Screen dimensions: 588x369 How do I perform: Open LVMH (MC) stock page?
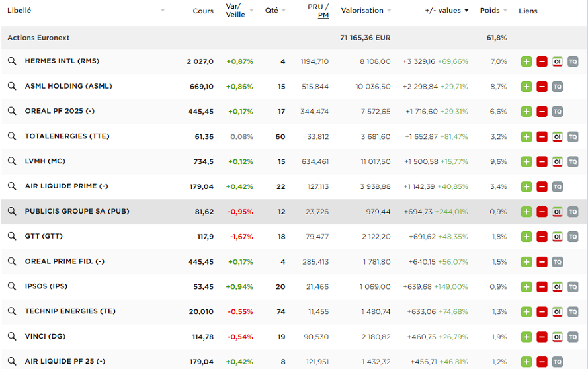(x=45, y=161)
